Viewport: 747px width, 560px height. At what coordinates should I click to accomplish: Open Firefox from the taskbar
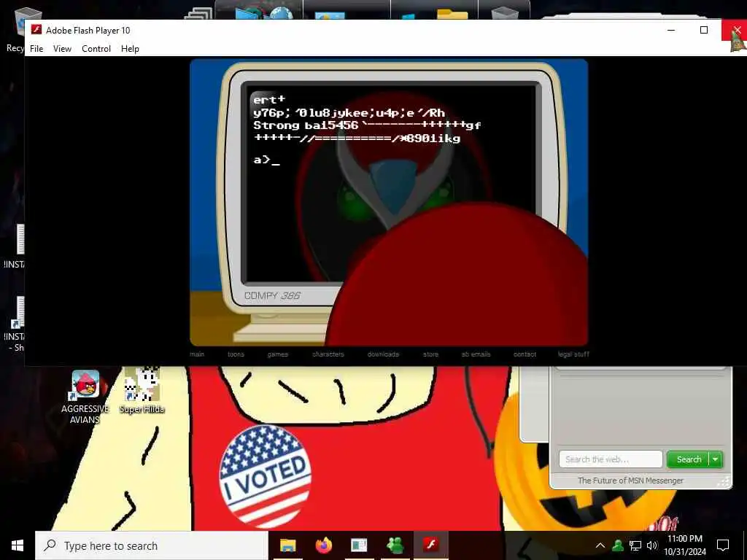click(x=323, y=545)
